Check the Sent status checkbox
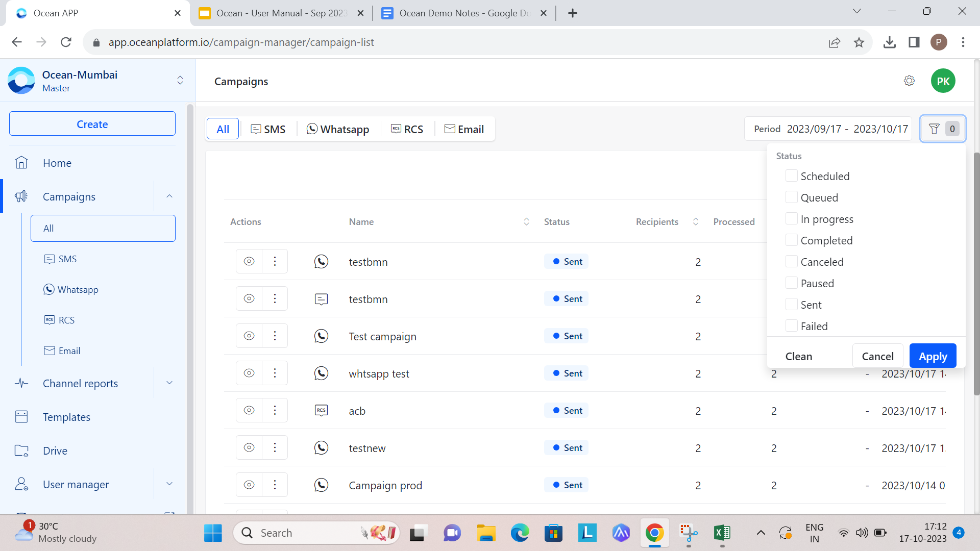This screenshot has height=551, width=980. pyautogui.click(x=791, y=304)
